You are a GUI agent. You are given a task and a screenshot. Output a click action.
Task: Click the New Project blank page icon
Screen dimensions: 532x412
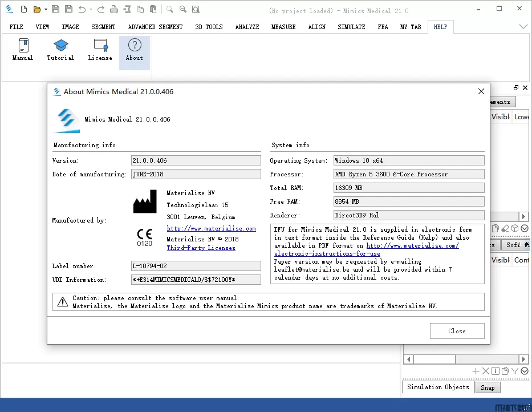23,9
